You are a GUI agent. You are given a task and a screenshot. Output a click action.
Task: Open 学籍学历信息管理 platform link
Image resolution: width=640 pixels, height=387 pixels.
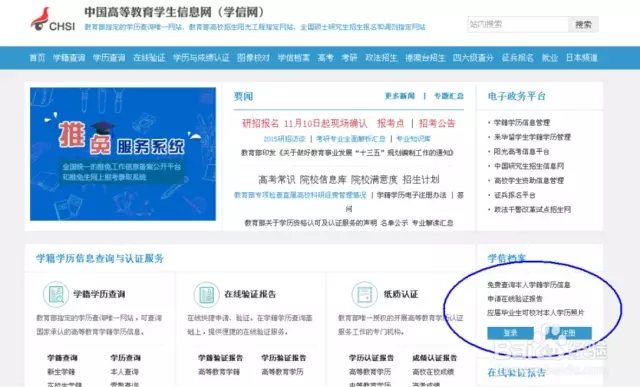522,122
